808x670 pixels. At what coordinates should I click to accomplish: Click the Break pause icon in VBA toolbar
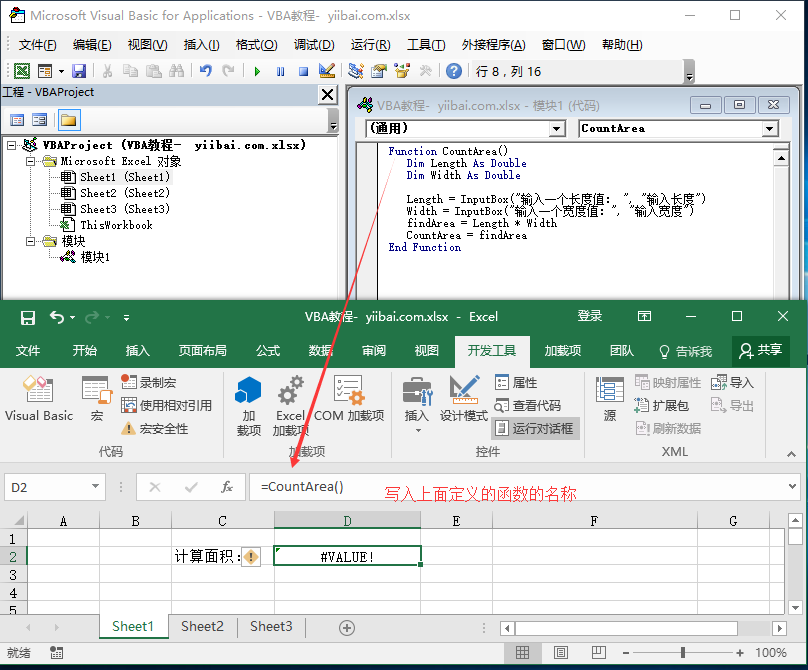coord(280,71)
